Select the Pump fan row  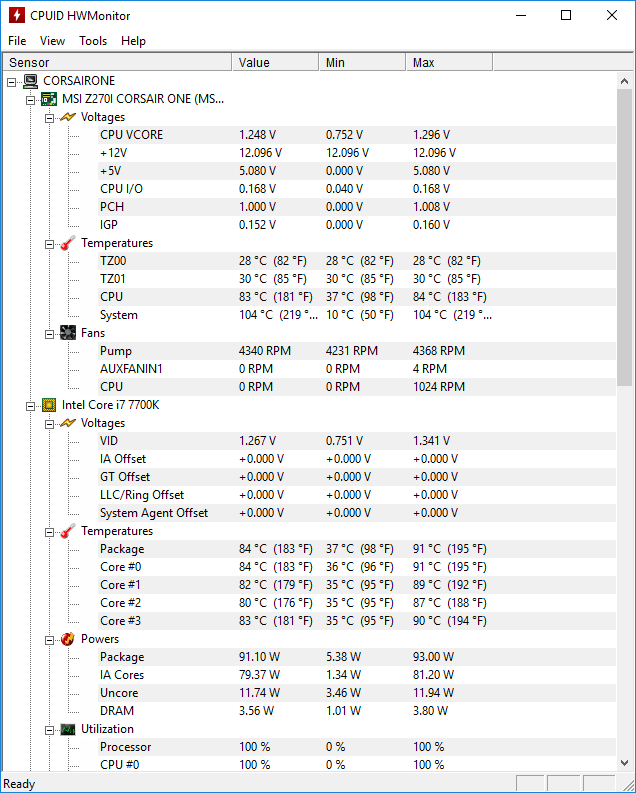[357, 351]
